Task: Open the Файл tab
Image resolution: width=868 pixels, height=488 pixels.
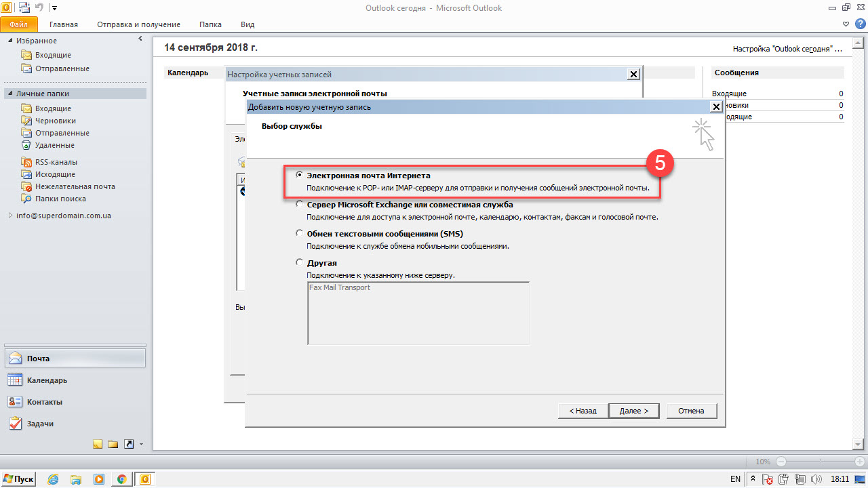Action: pos(19,24)
